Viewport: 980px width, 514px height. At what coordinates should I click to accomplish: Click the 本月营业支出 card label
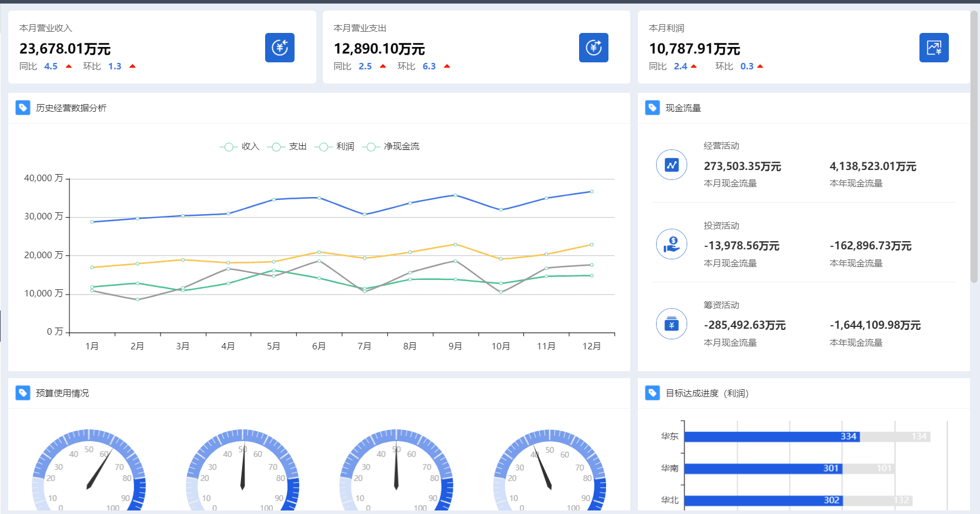pos(360,28)
